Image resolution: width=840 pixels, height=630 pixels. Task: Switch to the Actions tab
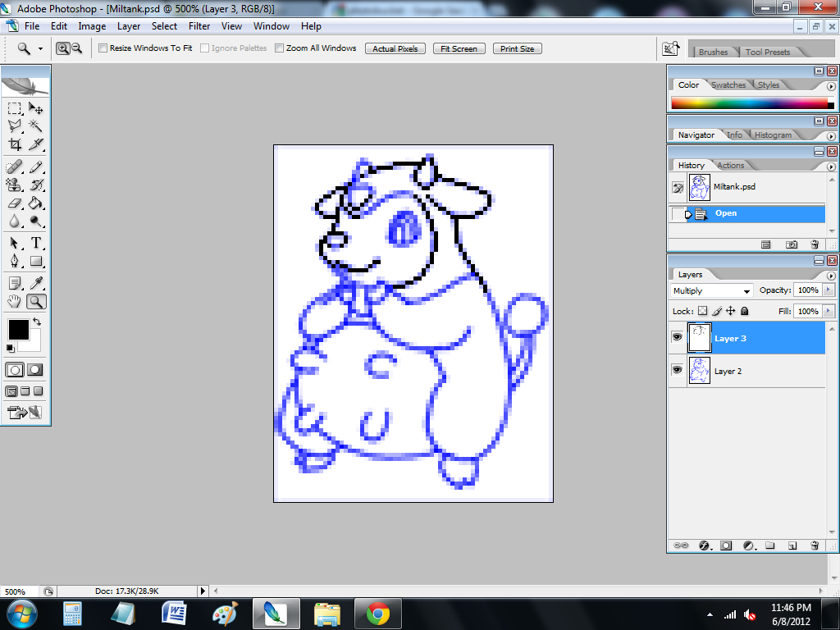point(730,166)
